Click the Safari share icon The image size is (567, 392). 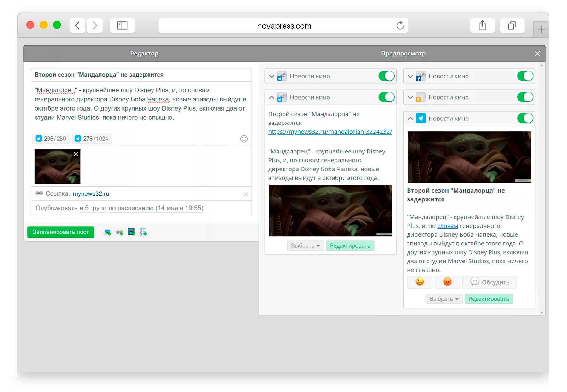click(482, 26)
